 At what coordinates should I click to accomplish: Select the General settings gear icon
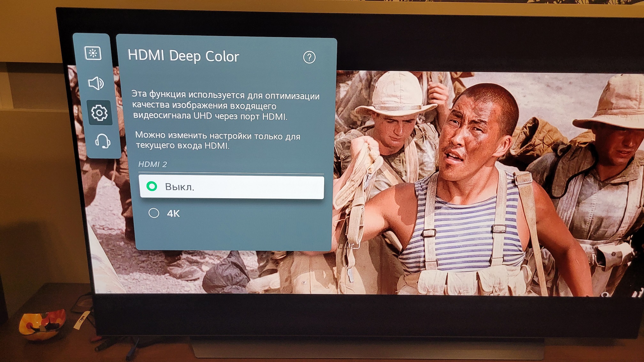(99, 113)
